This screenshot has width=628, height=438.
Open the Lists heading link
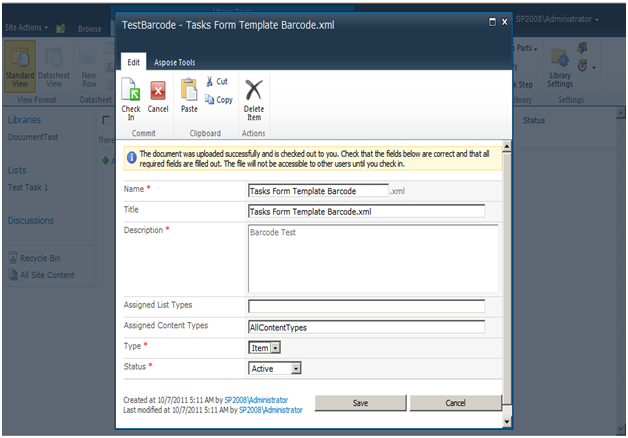tap(17, 170)
